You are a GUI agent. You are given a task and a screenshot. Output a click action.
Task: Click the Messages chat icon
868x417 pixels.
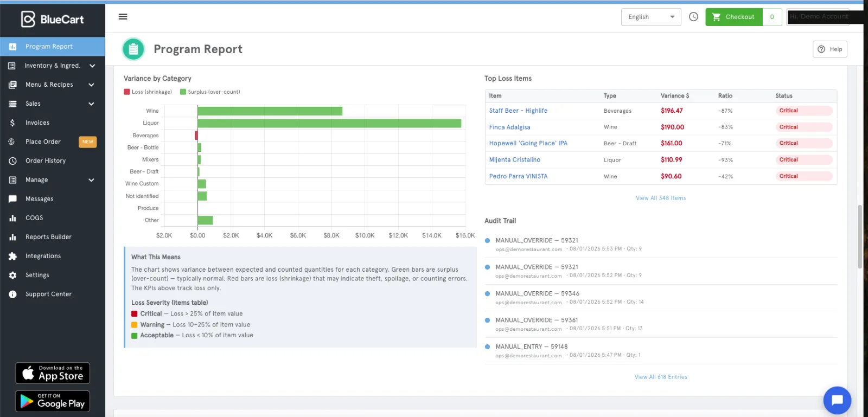click(12, 199)
